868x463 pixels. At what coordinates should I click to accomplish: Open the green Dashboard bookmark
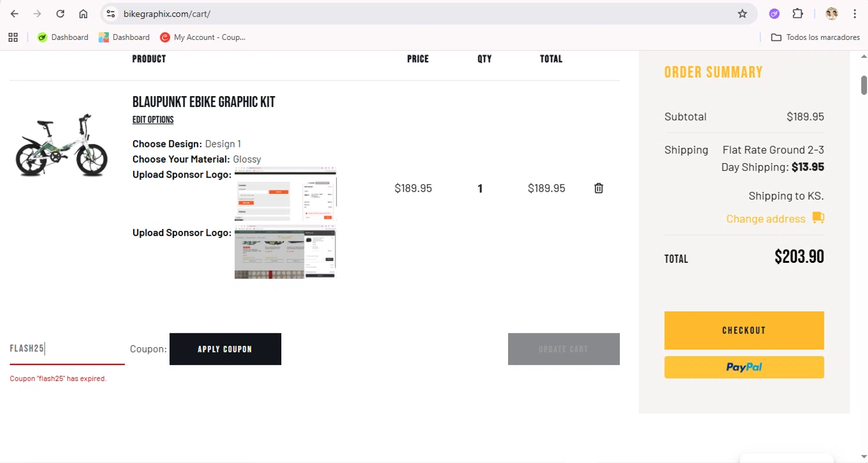point(62,37)
